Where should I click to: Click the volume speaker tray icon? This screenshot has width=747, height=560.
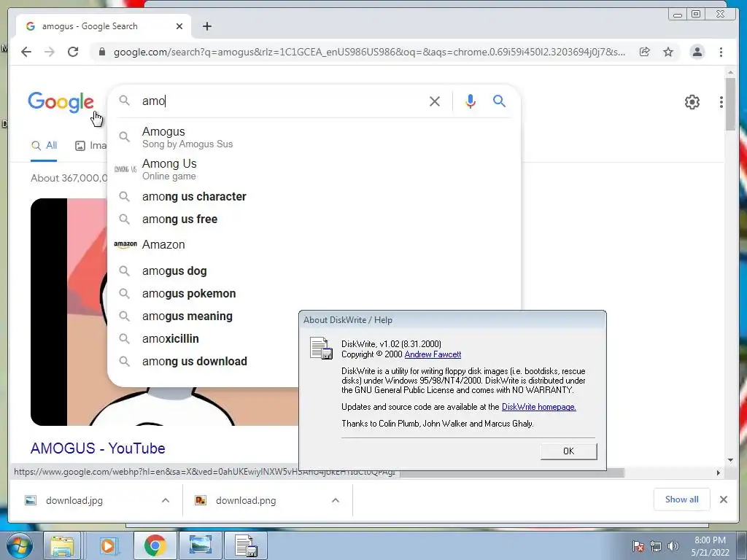pos(673,547)
